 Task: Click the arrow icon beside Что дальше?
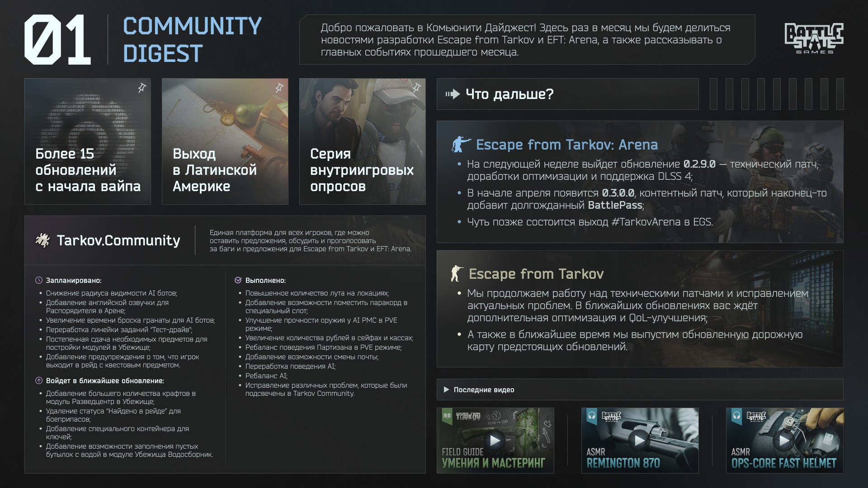click(x=453, y=94)
